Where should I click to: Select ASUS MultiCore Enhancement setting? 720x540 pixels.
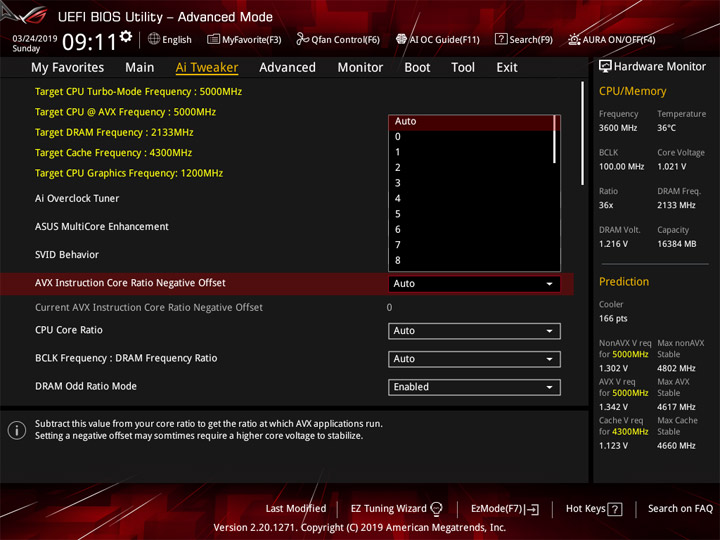pos(101,226)
